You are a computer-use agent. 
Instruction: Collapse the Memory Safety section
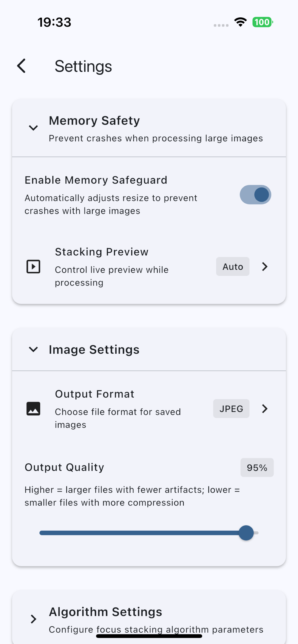33,128
